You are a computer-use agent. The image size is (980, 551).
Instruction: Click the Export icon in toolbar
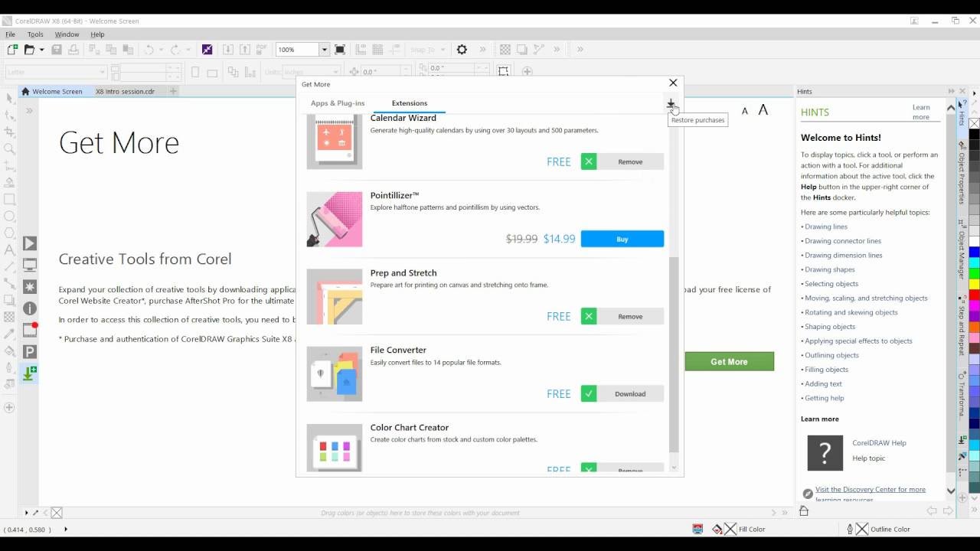245,49
